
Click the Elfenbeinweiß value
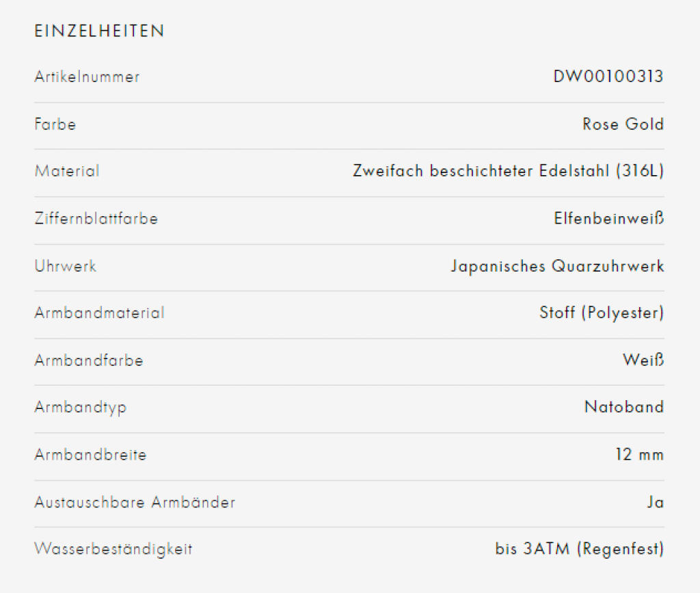click(608, 219)
